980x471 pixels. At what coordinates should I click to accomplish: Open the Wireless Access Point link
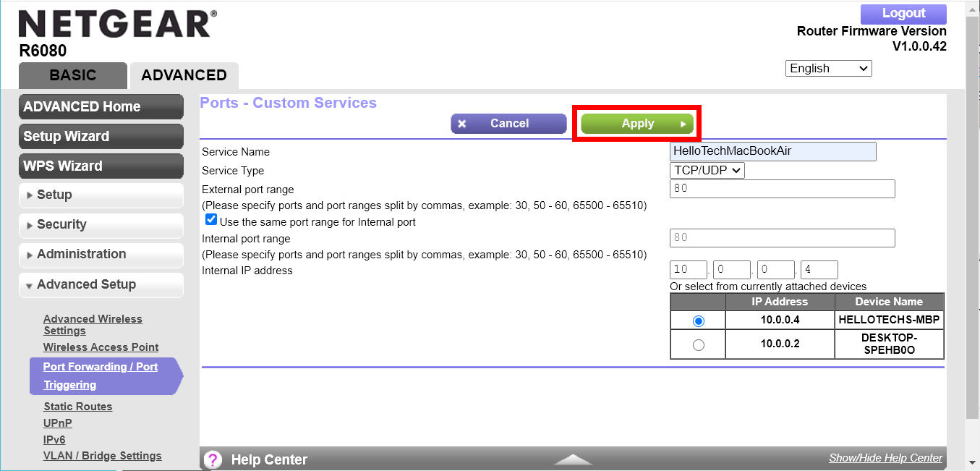[x=101, y=347]
